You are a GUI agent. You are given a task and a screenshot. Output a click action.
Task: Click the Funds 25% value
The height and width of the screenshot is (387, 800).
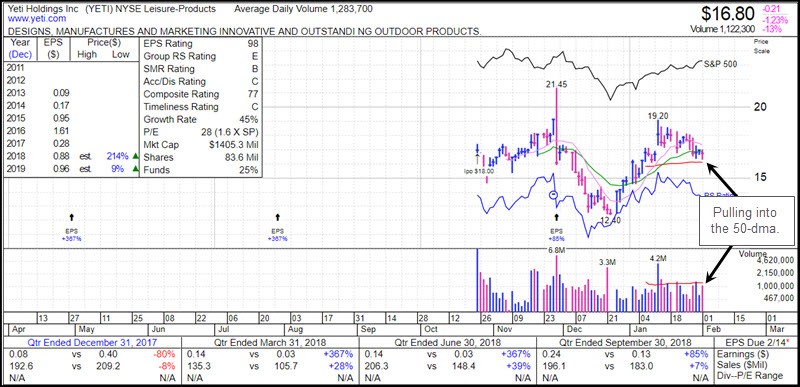(249, 170)
